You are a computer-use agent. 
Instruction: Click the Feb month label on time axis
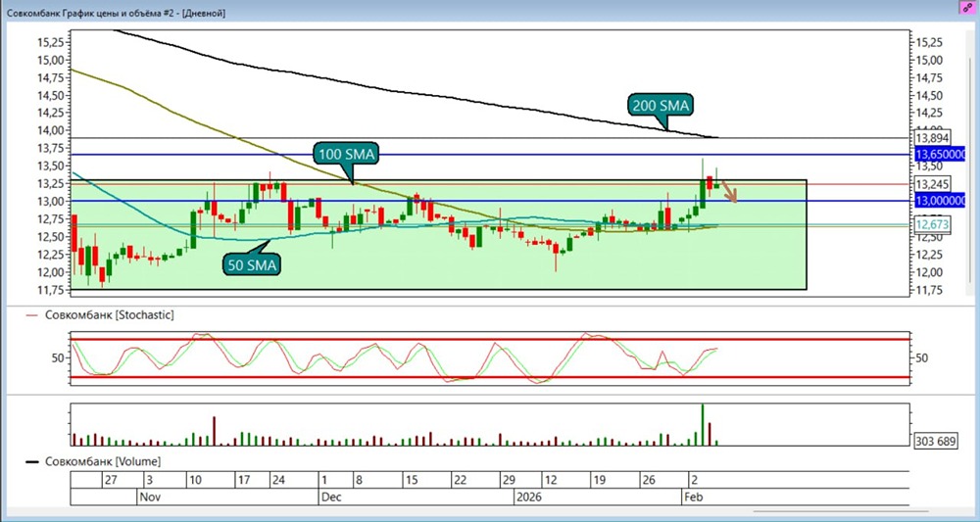pos(693,497)
